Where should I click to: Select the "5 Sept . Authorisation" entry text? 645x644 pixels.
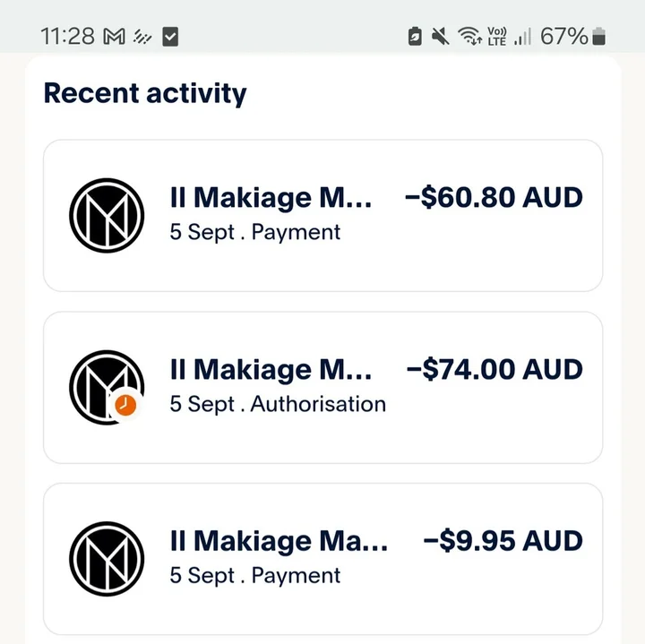tap(278, 404)
